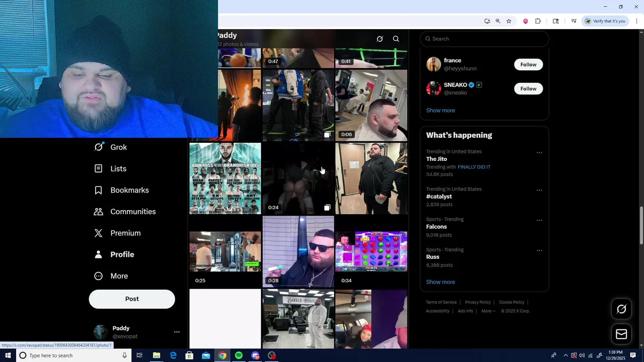The height and width of the screenshot is (362, 644).
Task: Open the #catalyst trending topic
Action: tap(439, 197)
